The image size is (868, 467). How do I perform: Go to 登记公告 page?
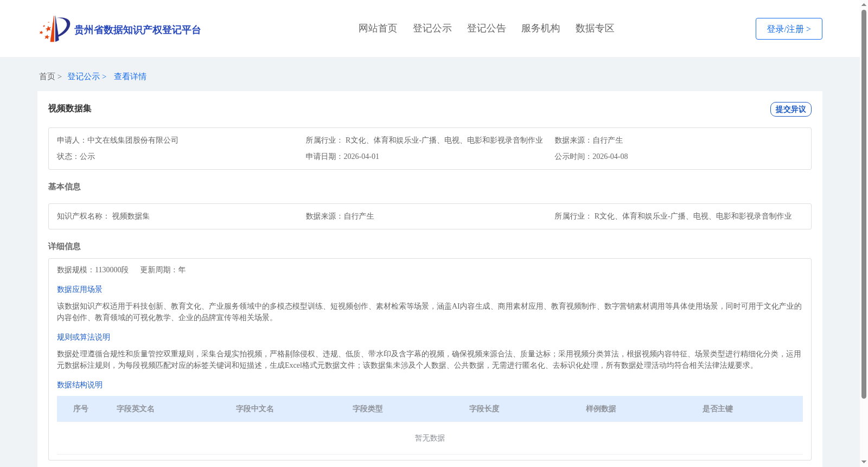point(486,28)
